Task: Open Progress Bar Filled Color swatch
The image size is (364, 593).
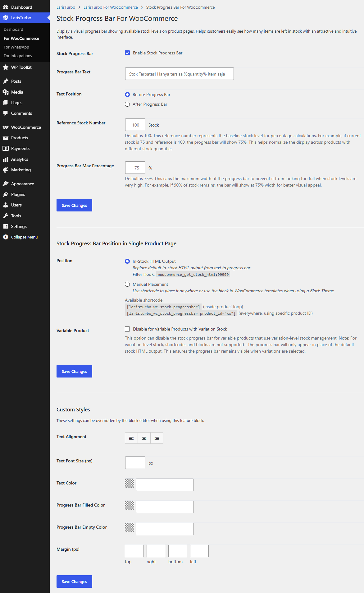Action: pyautogui.click(x=130, y=505)
